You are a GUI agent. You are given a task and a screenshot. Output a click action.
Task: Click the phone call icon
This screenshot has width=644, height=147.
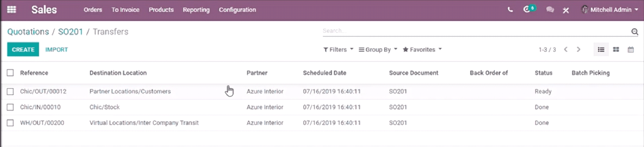[510, 10]
